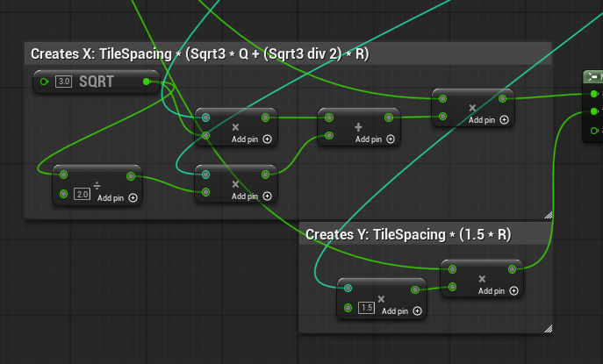
Task: Select the divide node via its ÷ symbol
Action: [x=97, y=186]
